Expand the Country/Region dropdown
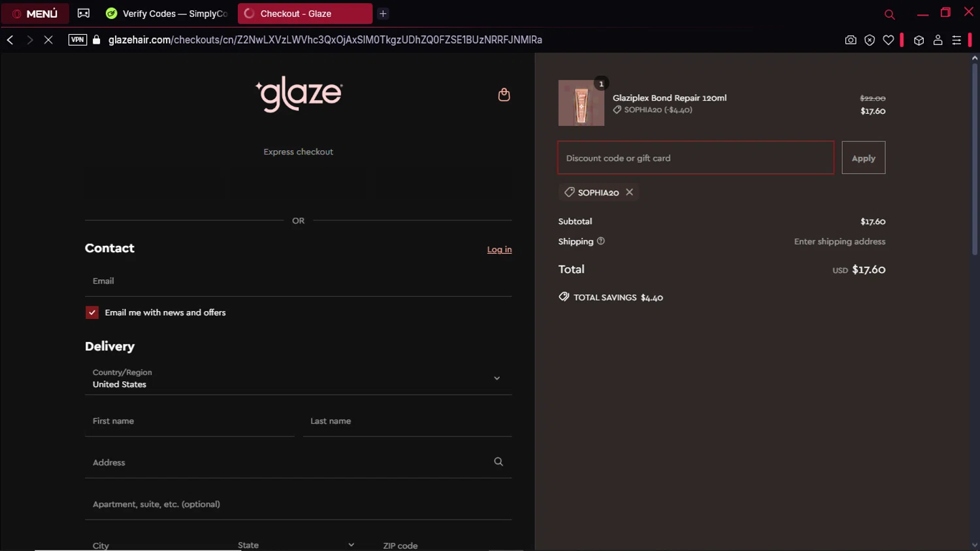The width and height of the screenshot is (980, 551). (298, 378)
